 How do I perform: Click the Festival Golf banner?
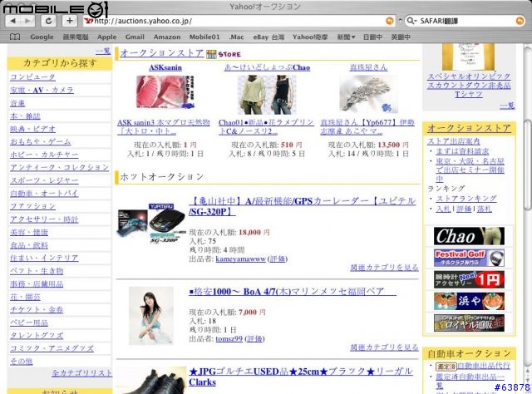coord(469,258)
